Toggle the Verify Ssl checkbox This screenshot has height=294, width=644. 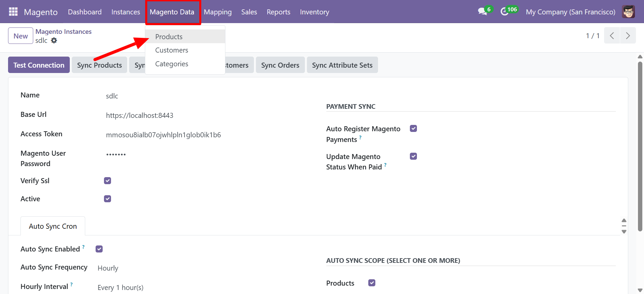(x=107, y=181)
